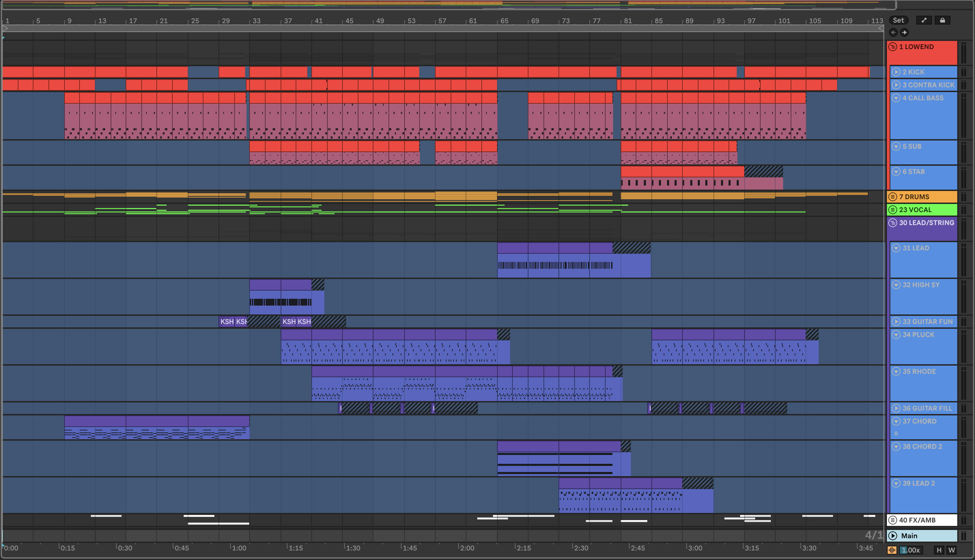Click the 1.00x zoom factor slider
Viewport: 975px width, 560px height.
click(x=911, y=550)
